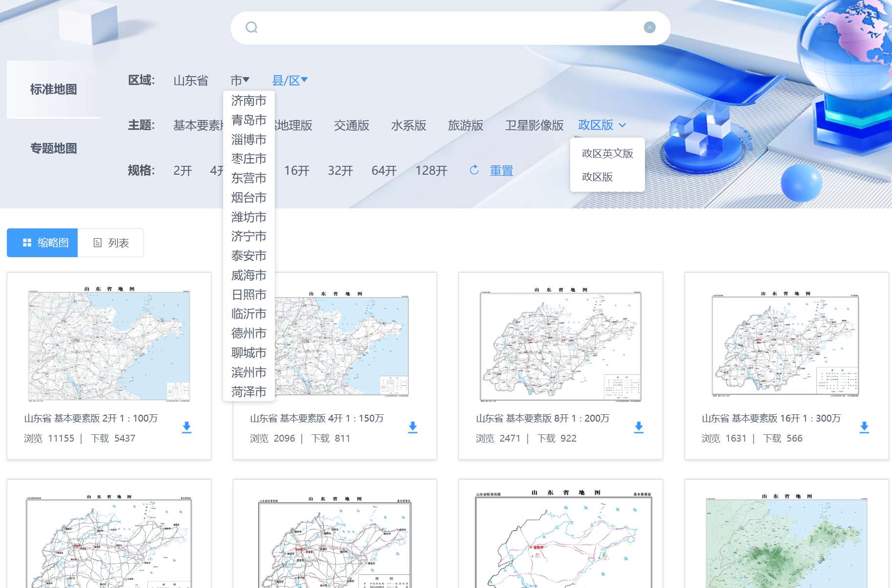Filter by 旅游版 theme
The height and width of the screenshot is (588, 892).
466,125
